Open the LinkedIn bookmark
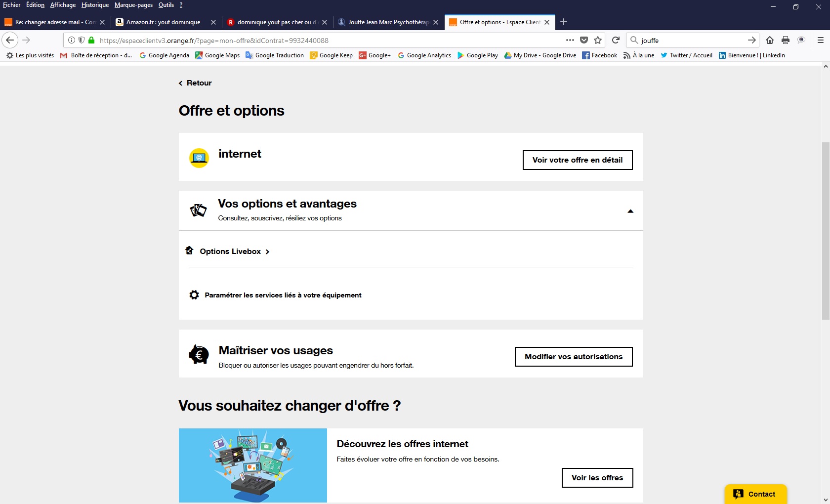Viewport: 830px width, 504px height. pyautogui.click(x=751, y=55)
